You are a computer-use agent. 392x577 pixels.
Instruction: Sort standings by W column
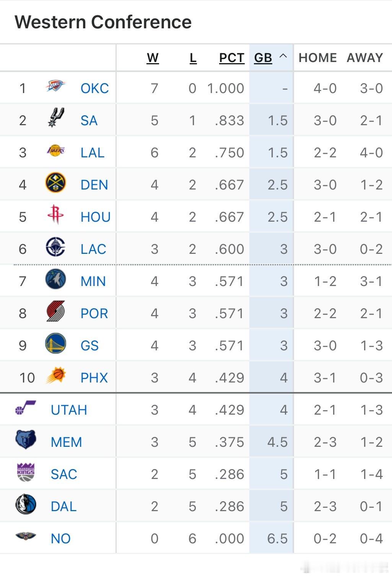(x=153, y=58)
